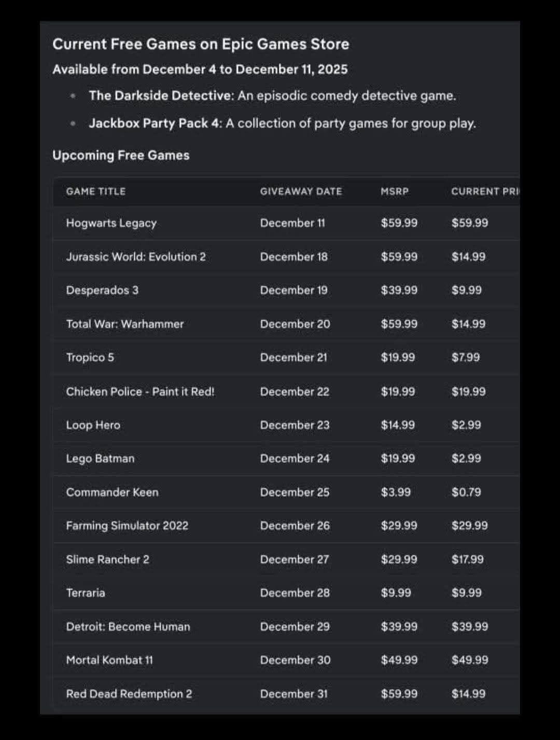The width and height of the screenshot is (560, 740).
Task: Click the Total War: Warhammer row
Action: (125, 324)
